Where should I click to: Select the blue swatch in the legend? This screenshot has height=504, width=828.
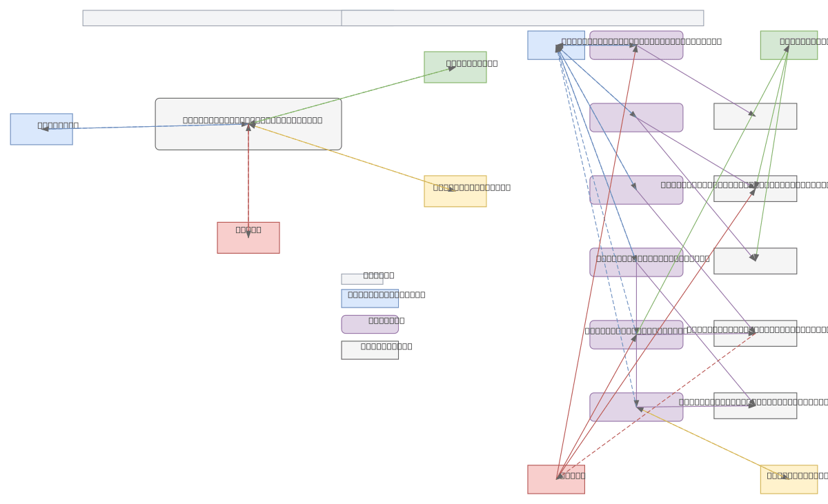[369, 299]
